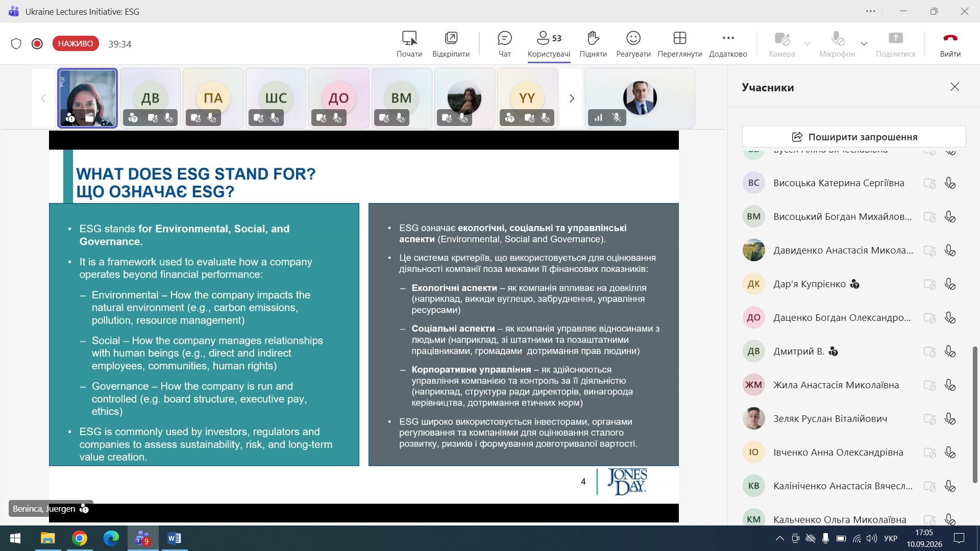This screenshot has width=980, height=551.
Task: Select the Користувачі participants tab
Action: 549,44
